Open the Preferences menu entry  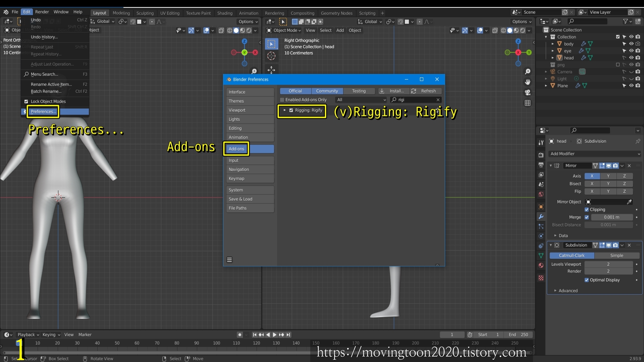(x=55, y=112)
